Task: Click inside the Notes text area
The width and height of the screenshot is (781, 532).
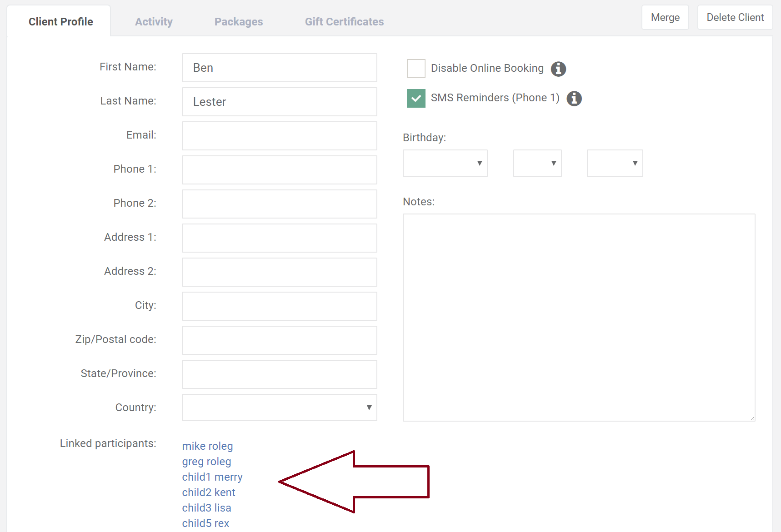Action: coord(579,318)
